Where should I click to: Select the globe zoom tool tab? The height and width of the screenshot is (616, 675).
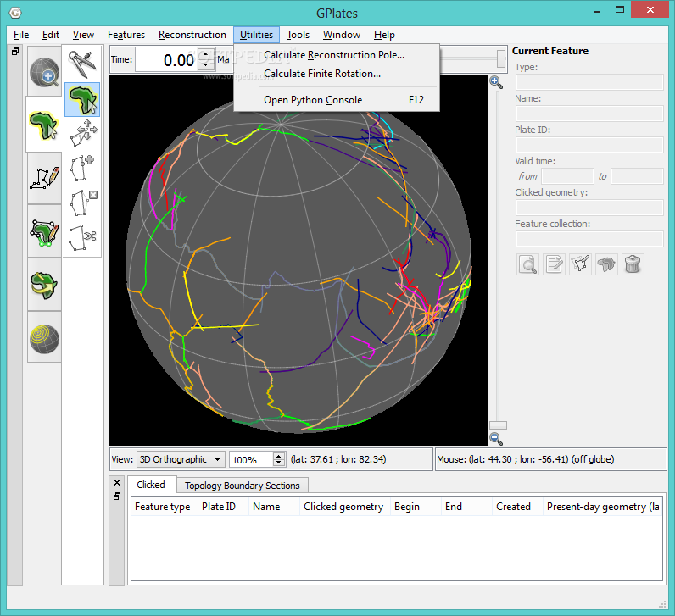pyautogui.click(x=44, y=72)
